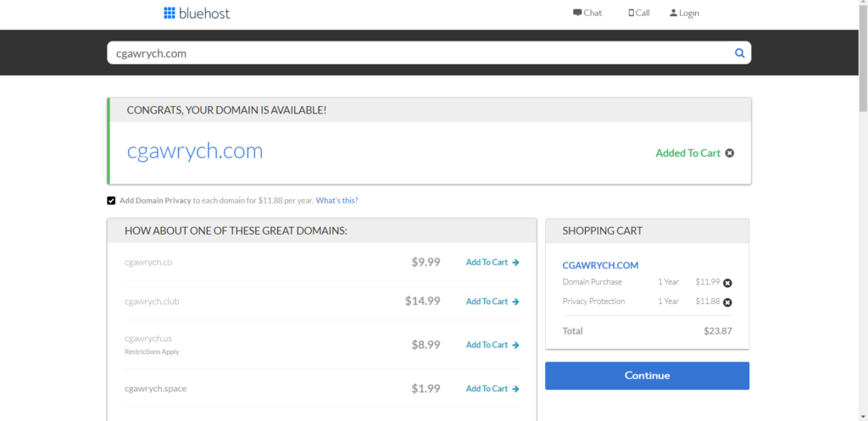Viewport: 868px width, 421px height.
Task: Click the cgawrych.co suggestion text
Action: [x=148, y=263]
